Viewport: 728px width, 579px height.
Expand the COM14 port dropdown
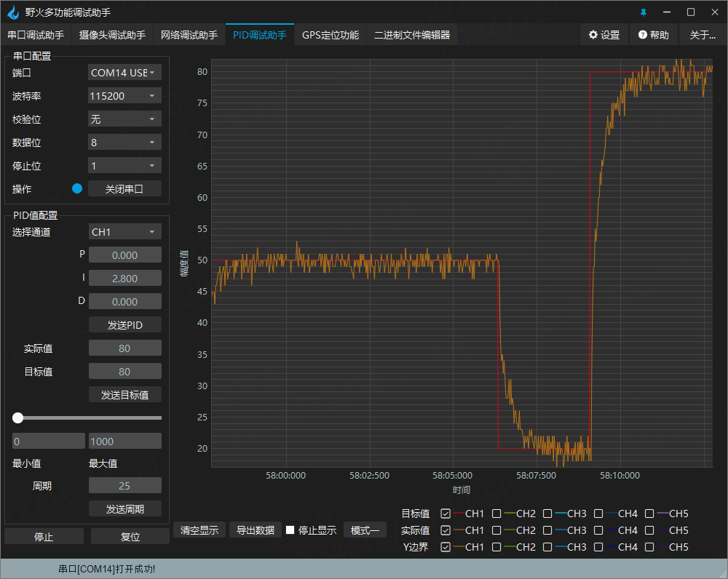[124, 73]
